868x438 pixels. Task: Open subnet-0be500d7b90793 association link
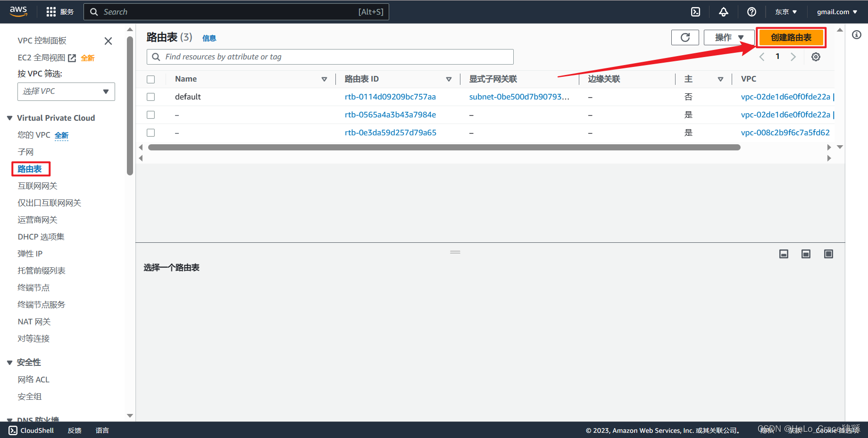point(519,97)
